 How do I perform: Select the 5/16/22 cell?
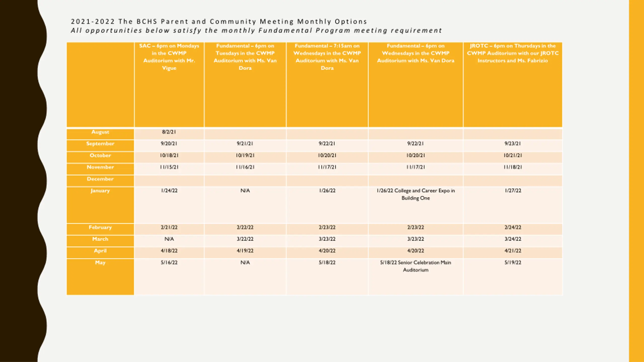coord(169,277)
